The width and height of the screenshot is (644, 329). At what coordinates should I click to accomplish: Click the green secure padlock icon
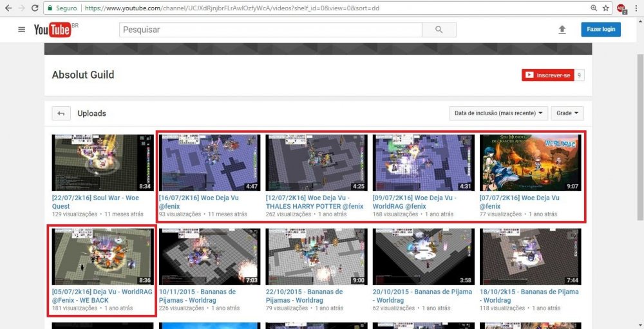pos(50,8)
